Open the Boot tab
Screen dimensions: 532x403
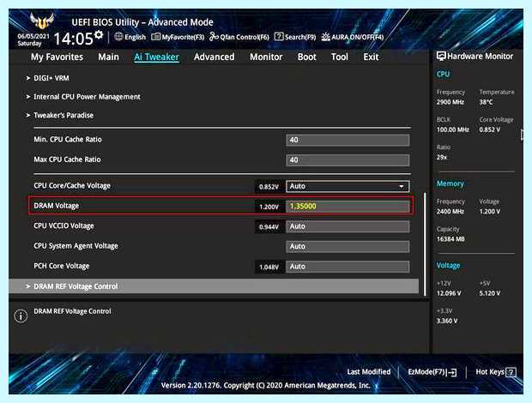click(306, 57)
